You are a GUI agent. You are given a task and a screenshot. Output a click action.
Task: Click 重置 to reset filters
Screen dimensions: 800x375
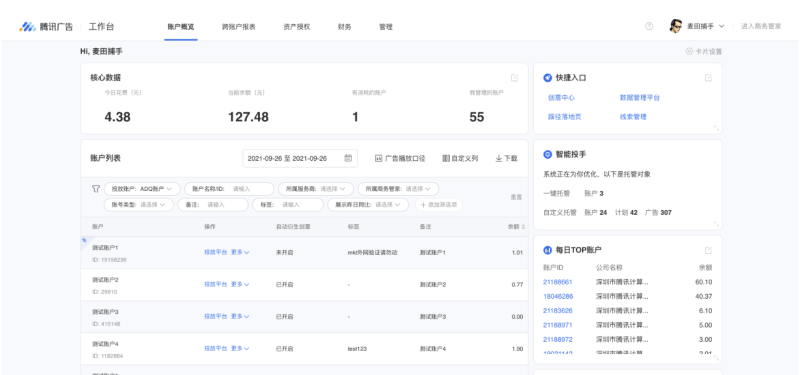pos(516,197)
